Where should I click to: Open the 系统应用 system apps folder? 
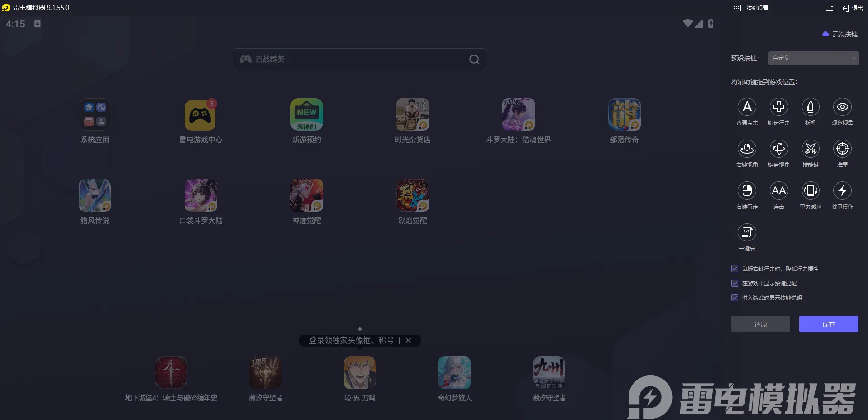point(95,115)
